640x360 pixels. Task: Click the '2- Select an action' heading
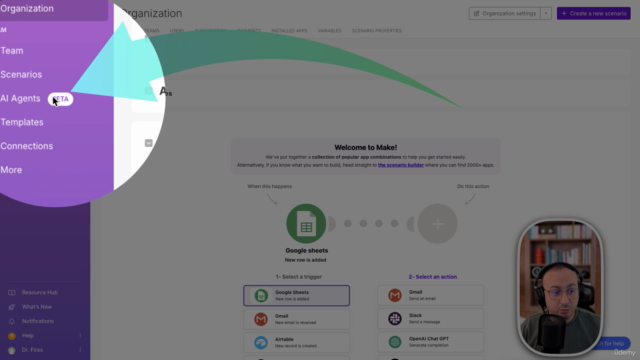coord(433,277)
